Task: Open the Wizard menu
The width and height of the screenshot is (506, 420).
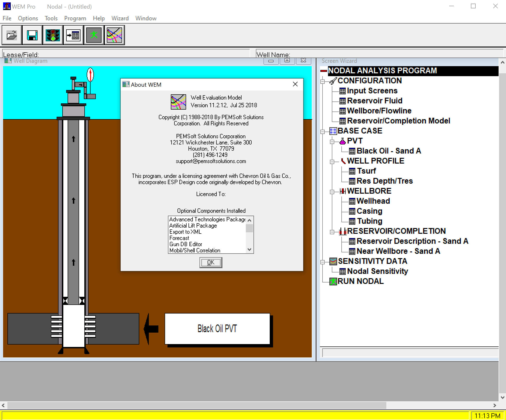Action: tap(120, 18)
